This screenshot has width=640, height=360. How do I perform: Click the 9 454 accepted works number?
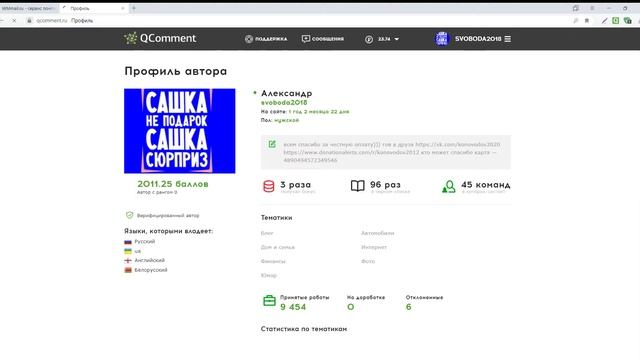(293, 307)
